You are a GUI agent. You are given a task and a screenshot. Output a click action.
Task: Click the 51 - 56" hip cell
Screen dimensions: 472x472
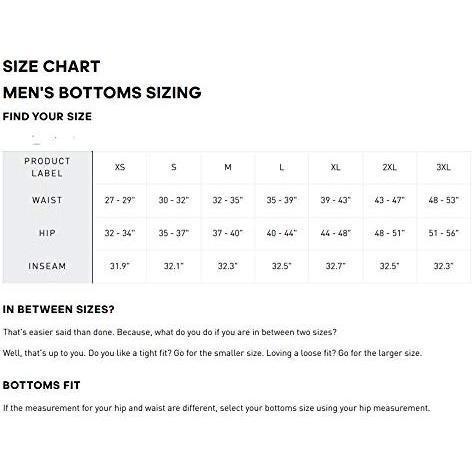pos(443,233)
